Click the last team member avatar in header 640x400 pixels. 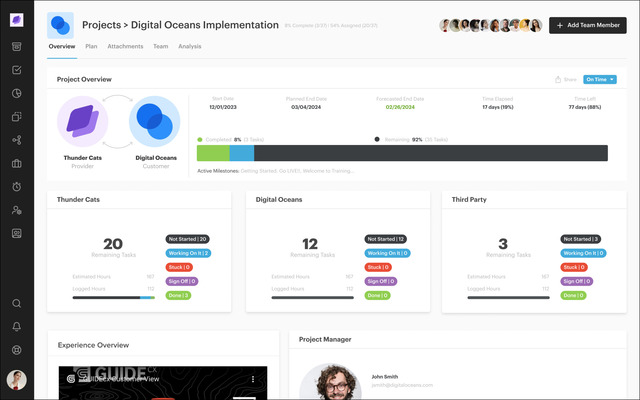[x=536, y=25]
